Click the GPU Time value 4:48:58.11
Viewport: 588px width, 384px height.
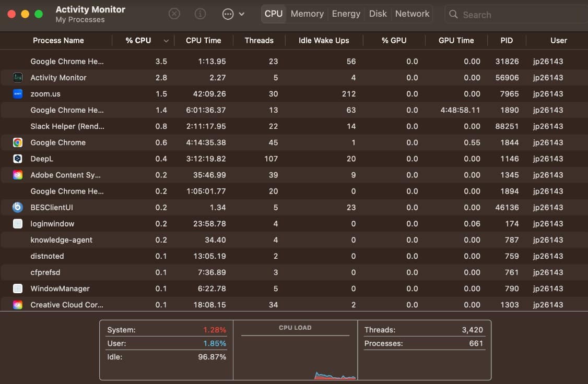tap(460, 110)
